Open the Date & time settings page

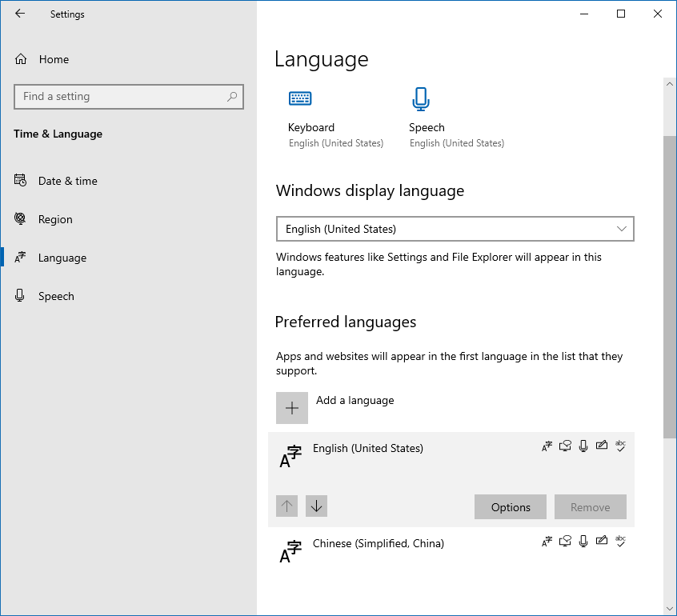pos(67,181)
